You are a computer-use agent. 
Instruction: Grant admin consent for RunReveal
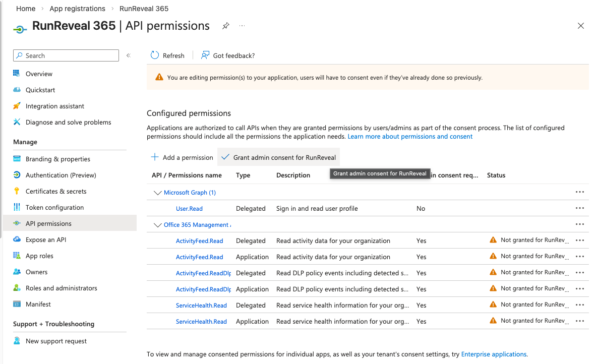(278, 157)
